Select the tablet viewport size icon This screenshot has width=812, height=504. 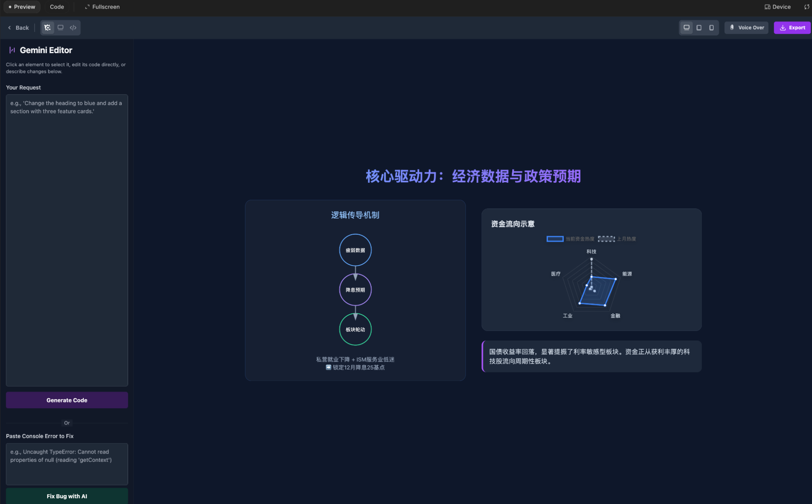pos(699,28)
